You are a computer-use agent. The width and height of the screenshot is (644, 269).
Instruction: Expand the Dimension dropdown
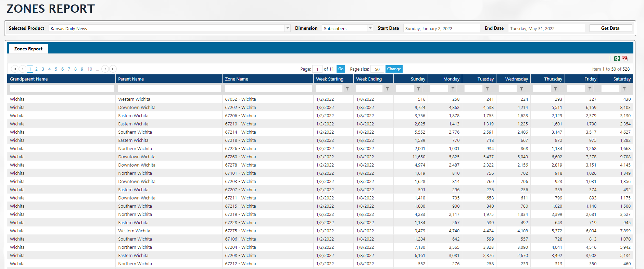370,28
